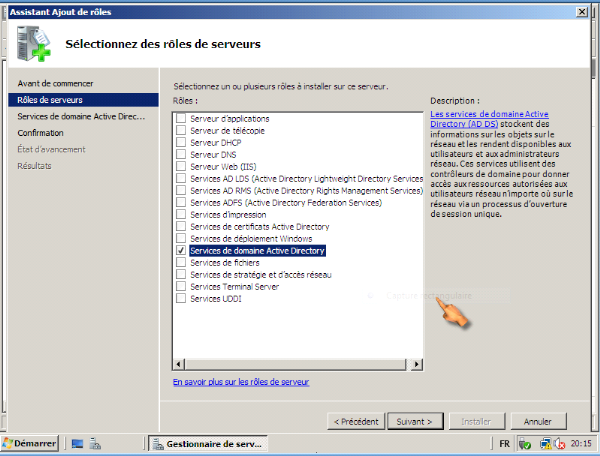
Task: Check the Services UDDI checkbox
Action: click(x=181, y=298)
